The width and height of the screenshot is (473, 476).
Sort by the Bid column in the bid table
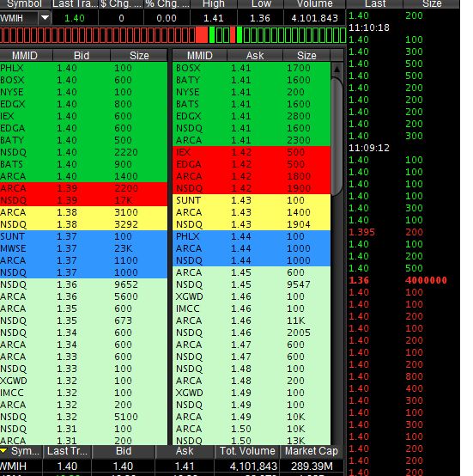click(x=82, y=56)
